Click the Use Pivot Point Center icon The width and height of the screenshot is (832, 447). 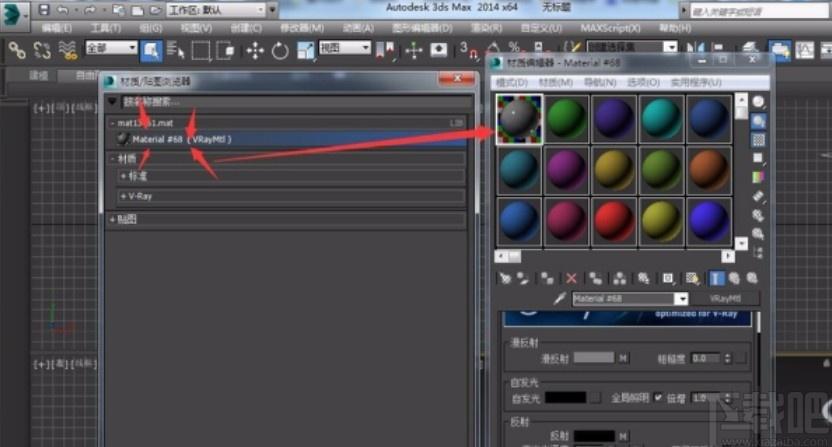pyautogui.click(x=385, y=51)
